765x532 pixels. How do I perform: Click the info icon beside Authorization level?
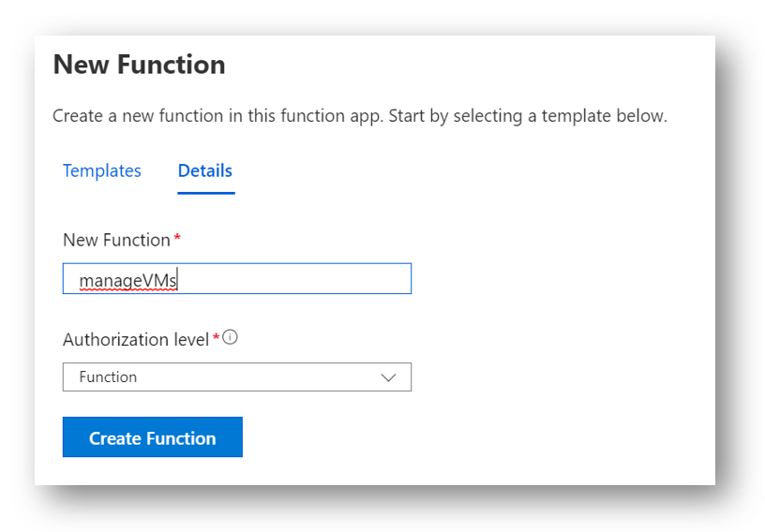tap(230, 337)
